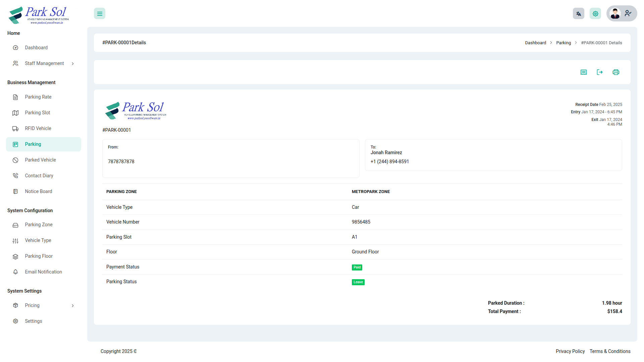
Task: Open Staff Management menu
Action: coord(44,63)
